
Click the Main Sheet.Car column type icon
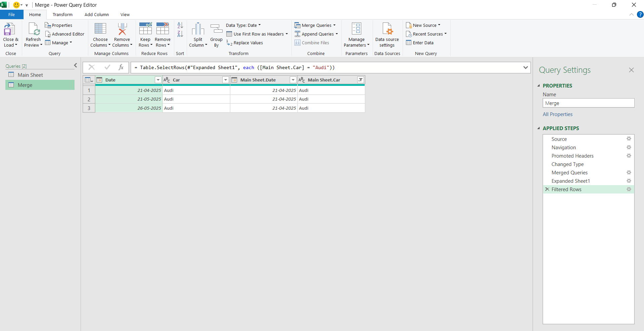(x=302, y=80)
